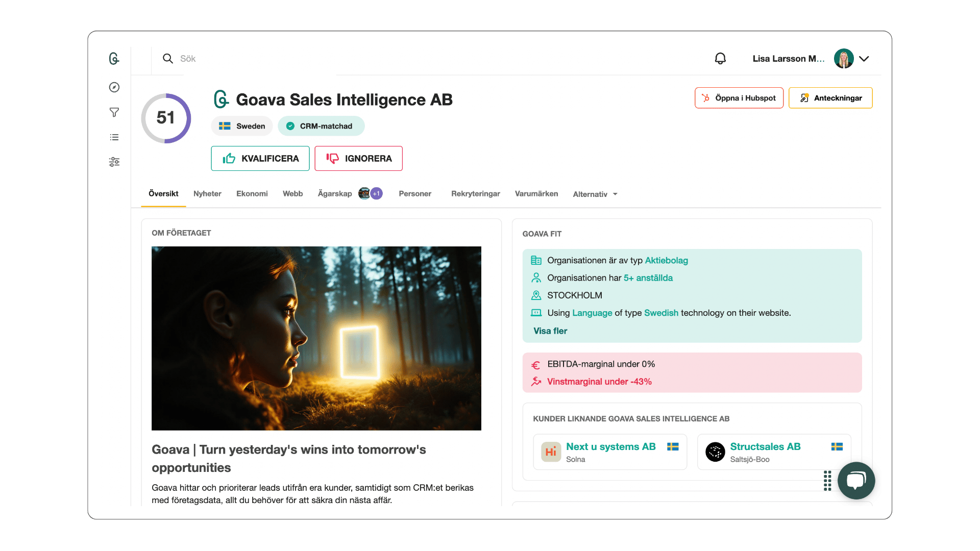Click the company score 51 circle
Image resolution: width=980 pixels, height=551 pixels.
coord(166,118)
